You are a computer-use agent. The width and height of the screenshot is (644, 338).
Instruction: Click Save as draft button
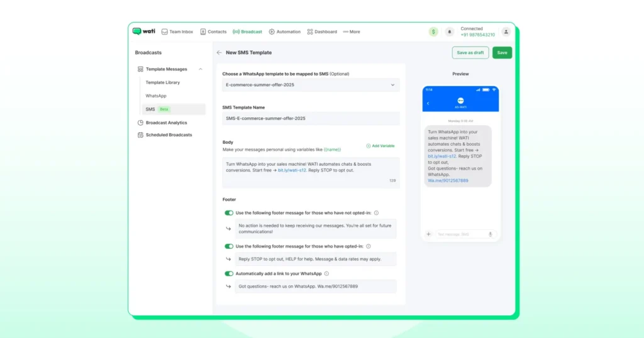pos(470,53)
